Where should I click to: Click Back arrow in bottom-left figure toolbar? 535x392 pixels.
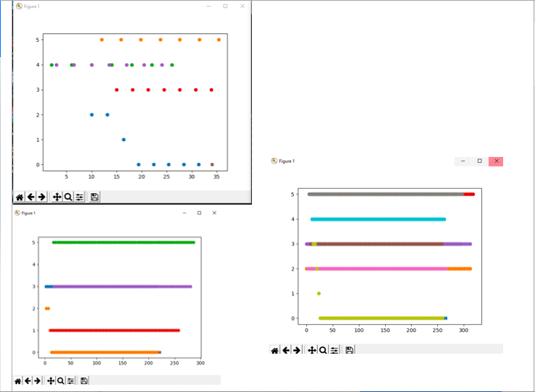pyautogui.click(x=28, y=380)
